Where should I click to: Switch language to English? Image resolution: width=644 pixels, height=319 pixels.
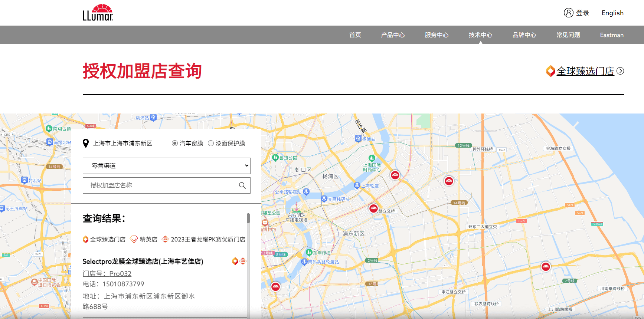(612, 13)
